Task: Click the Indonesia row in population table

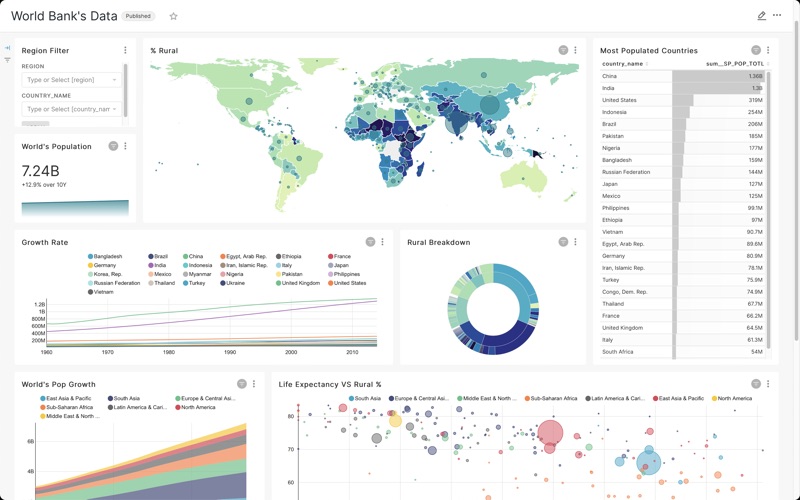Action: click(683, 112)
